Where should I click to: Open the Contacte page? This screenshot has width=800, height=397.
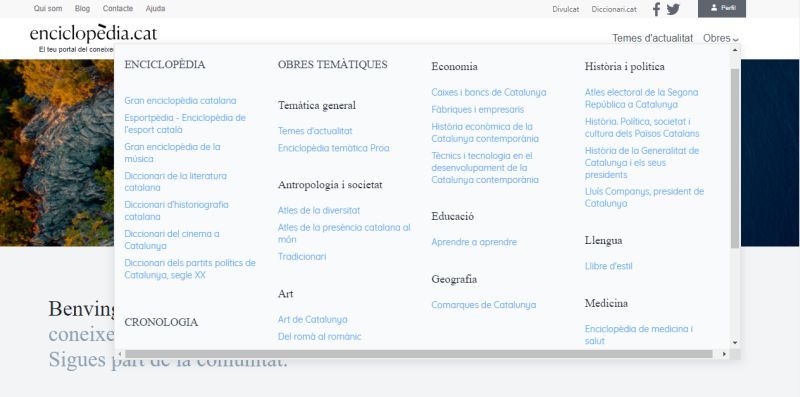[118, 9]
